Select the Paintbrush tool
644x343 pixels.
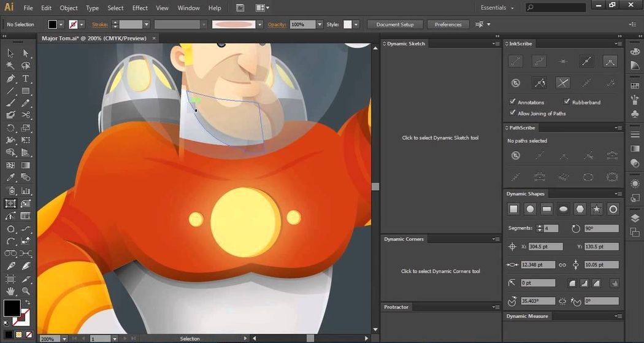10,103
